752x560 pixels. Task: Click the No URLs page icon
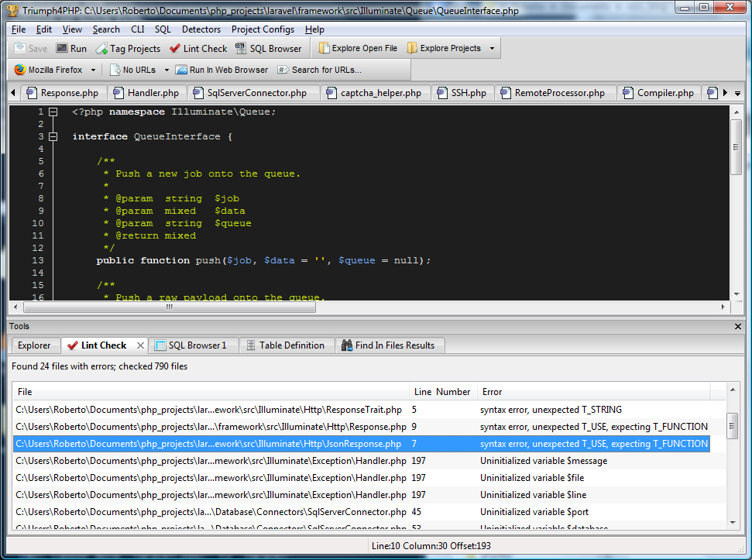point(115,70)
